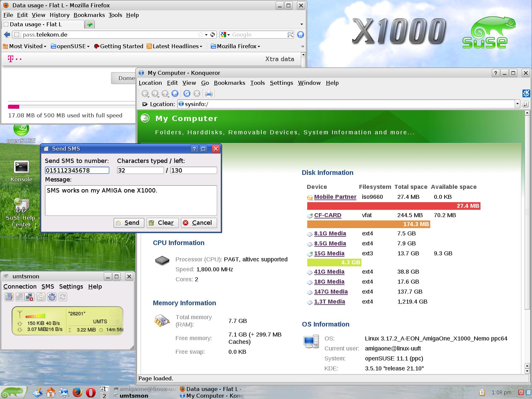Viewport: 532px width, 399px height.
Task: Open new tab in Firefox
Action: point(90,24)
